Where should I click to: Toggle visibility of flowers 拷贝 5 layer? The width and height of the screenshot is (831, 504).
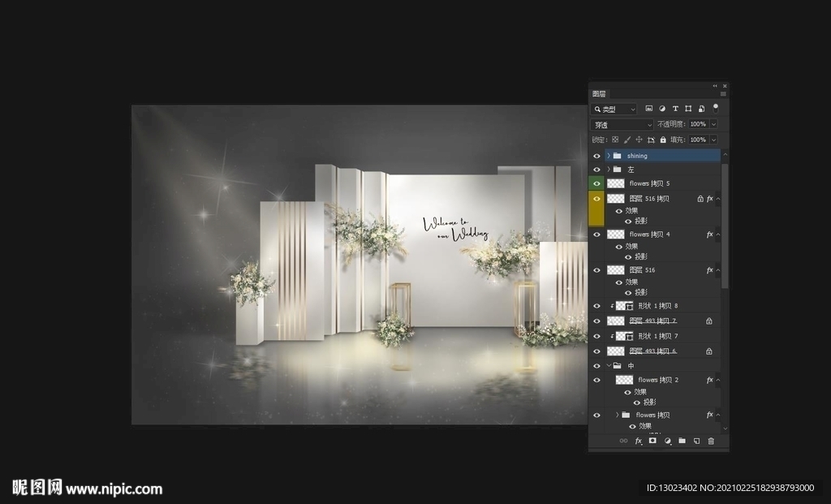coord(596,184)
